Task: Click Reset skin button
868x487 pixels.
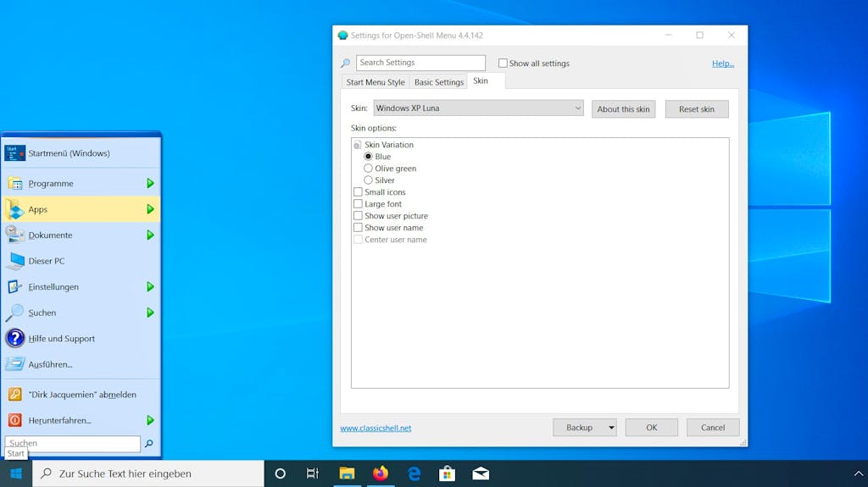Action: click(x=697, y=109)
